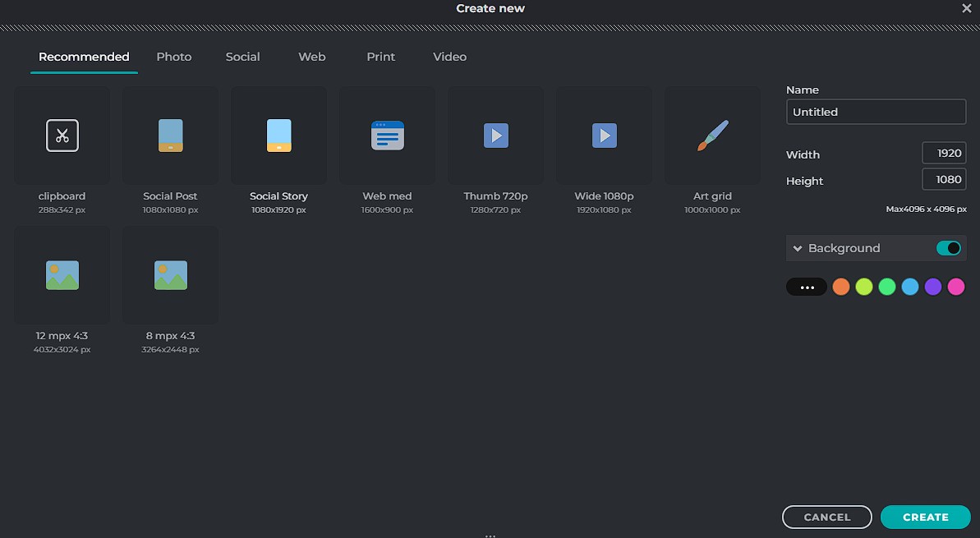Choose the 8 mpx 4:3 image icon
Screen dimensions: 980x538
pyautogui.click(x=170, y=275)
